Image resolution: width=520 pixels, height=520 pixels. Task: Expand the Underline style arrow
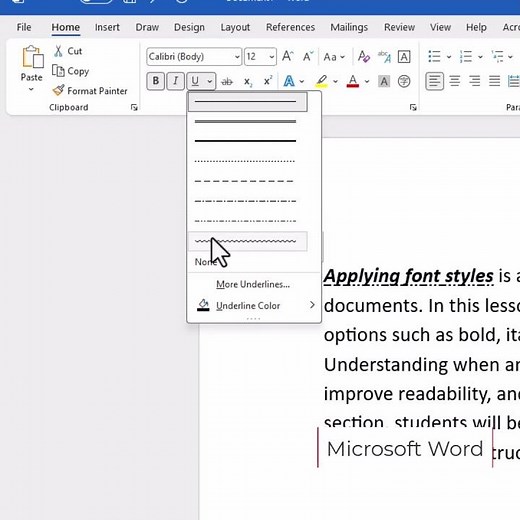(x=210, y=81)
